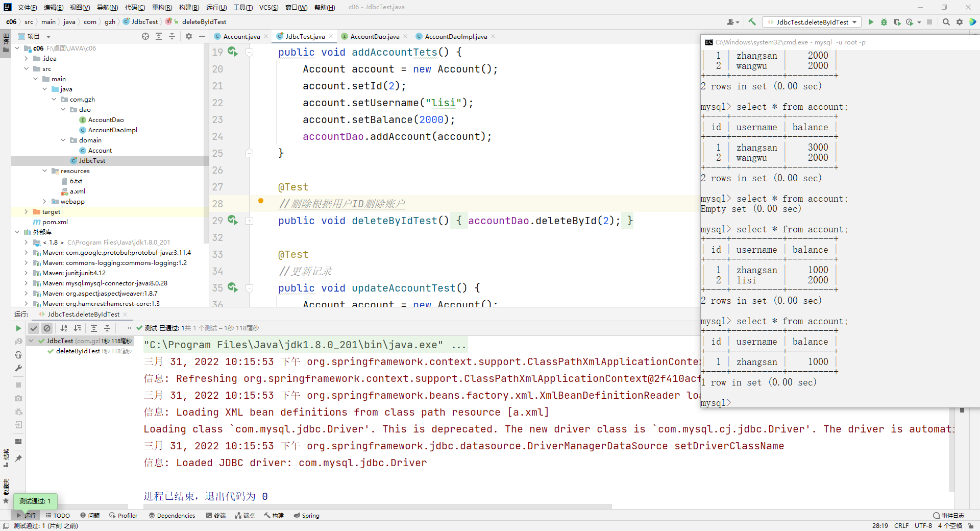Click run gutter icon on line 19
The image size is (980, 531).
(233, 52)
